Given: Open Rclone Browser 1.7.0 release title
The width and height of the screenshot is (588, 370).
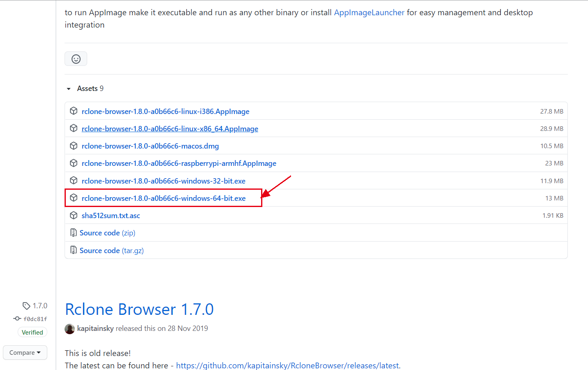Looking at the screenshot, I should 139,309.
